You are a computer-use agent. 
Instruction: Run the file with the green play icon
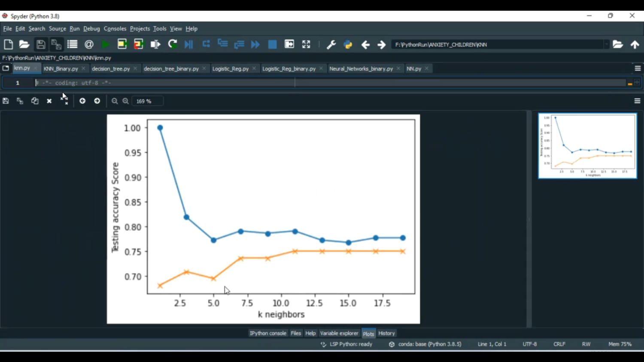point(105,45)
